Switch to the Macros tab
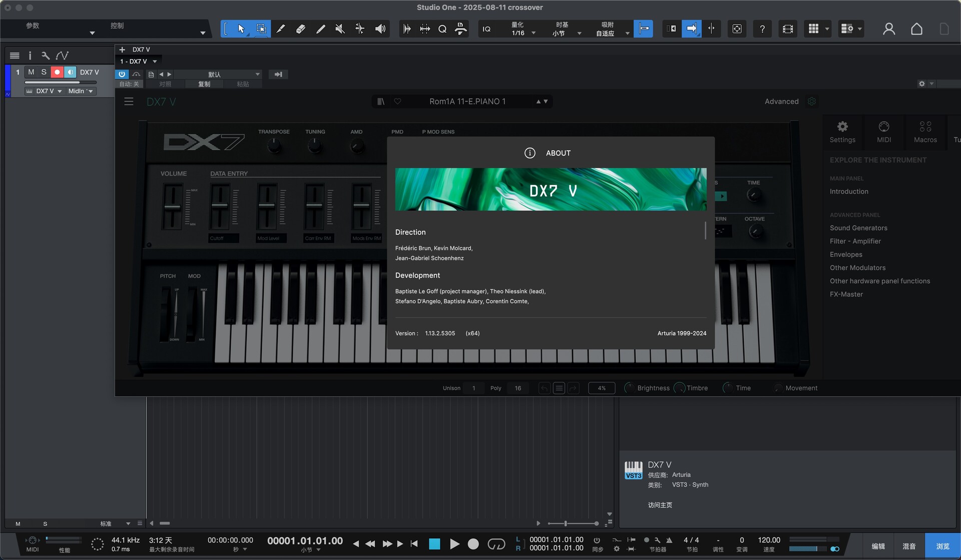Screen dimensions: 961x560 (925, 132)
